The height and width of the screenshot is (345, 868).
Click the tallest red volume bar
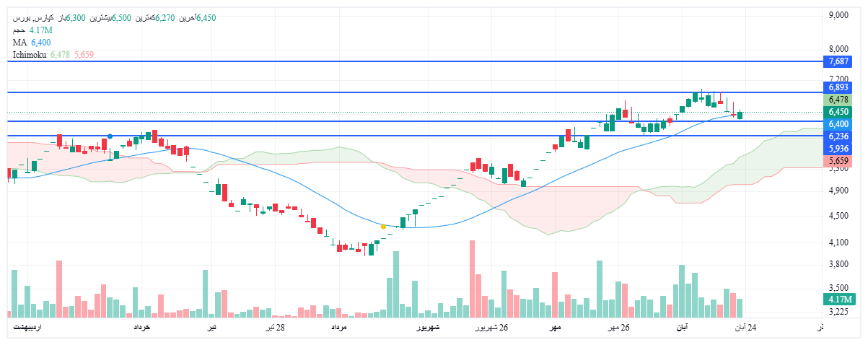[472, 279]
